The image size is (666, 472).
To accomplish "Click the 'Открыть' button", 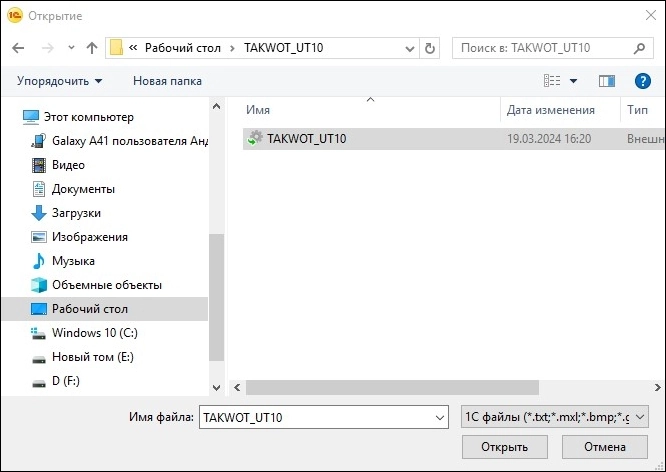I will (505, 447).
